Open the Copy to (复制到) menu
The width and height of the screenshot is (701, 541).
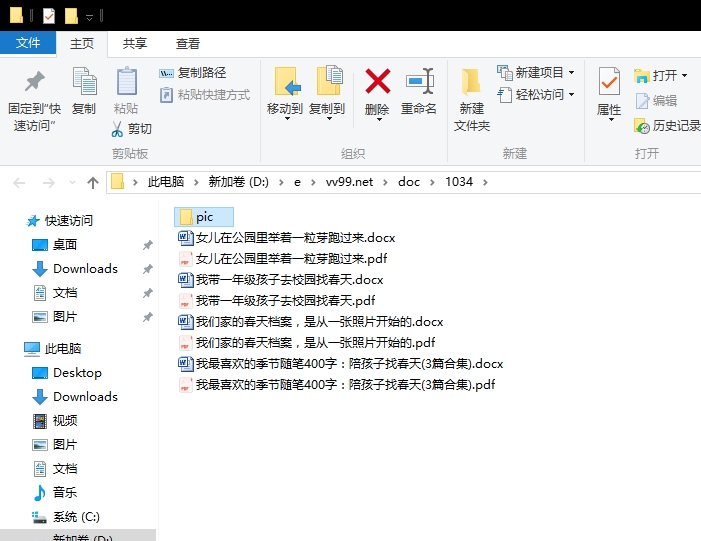(x=327, y=93)
